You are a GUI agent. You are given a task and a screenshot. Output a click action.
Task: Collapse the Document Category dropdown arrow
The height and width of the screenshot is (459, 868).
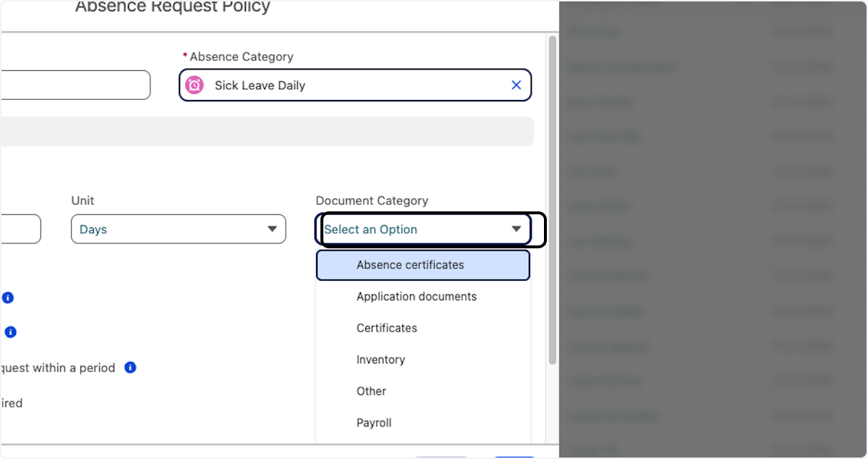click(x=516, y=230)
